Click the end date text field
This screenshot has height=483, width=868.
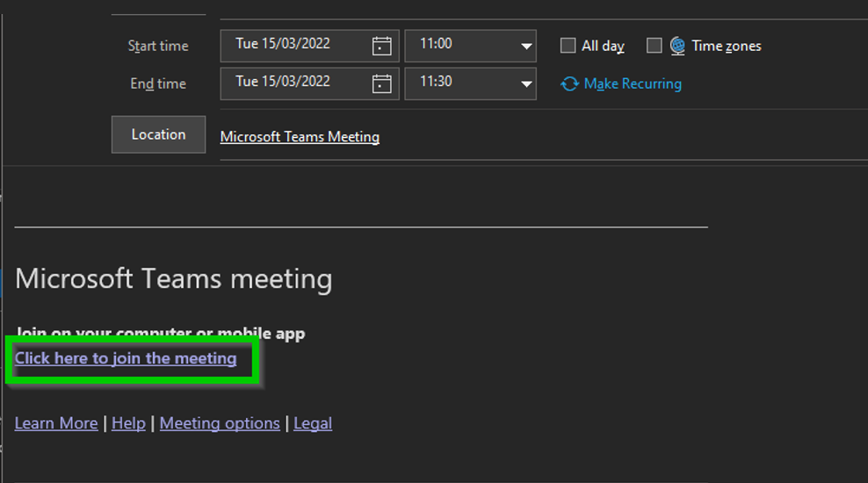click(x=283, y=82)
